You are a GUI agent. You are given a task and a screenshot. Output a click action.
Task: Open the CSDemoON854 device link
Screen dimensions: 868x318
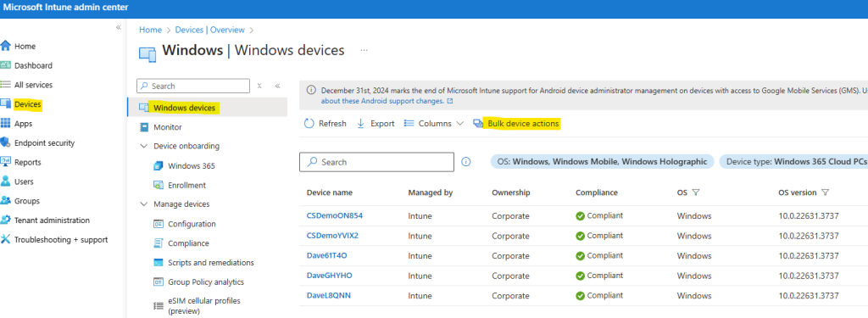coord(334,215)
